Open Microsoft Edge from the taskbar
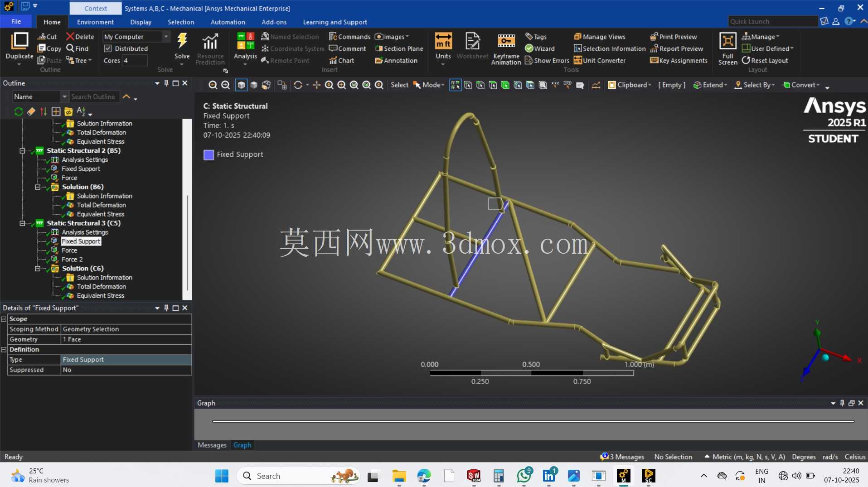The image size is (868, 487). click(424, 476)
